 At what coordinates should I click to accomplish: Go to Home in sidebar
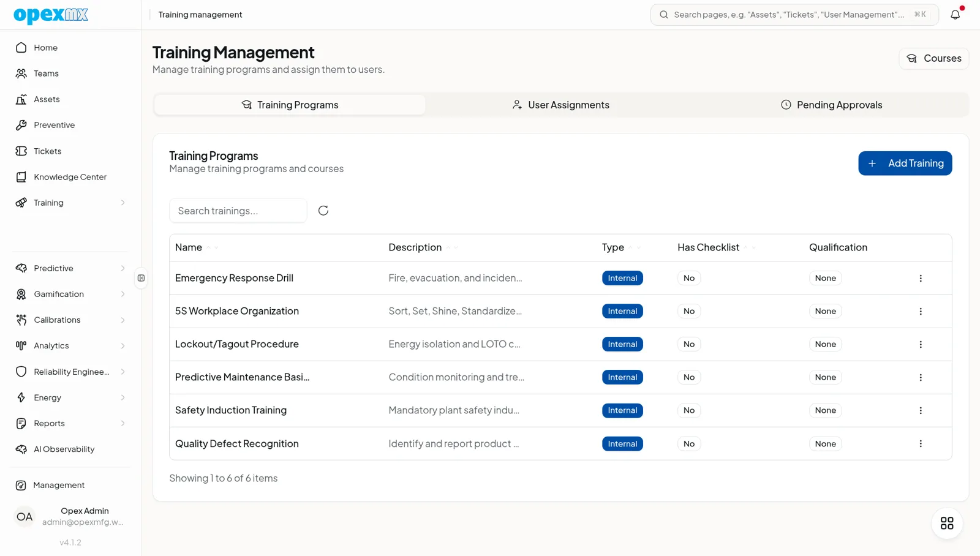pos(70,48)
